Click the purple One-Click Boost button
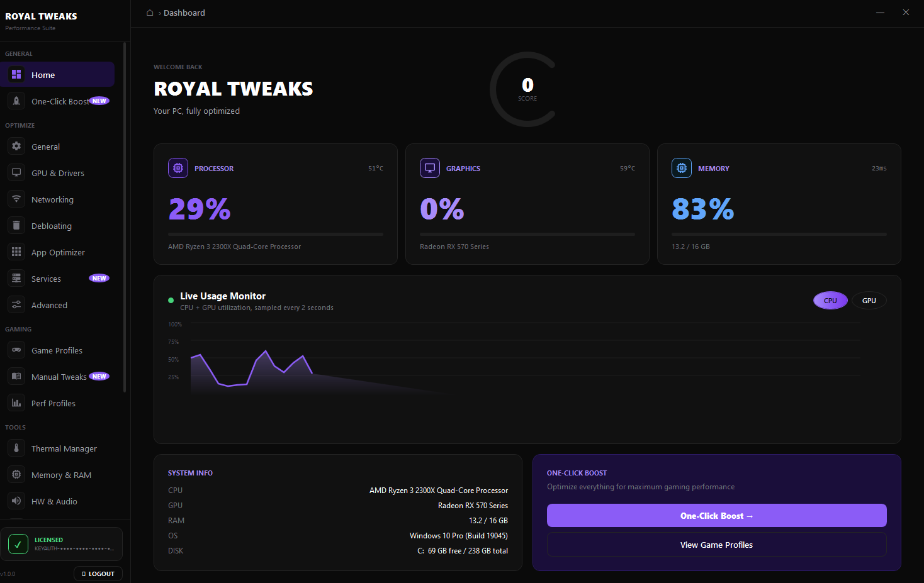 [716, 516]
